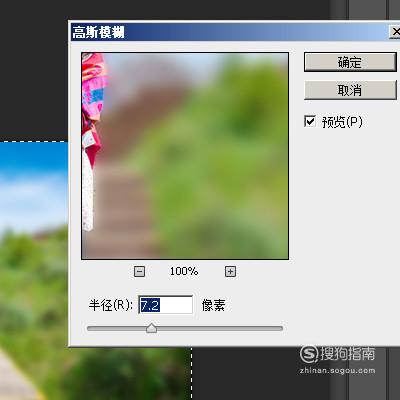Screen dimensions: 400x400
Task: Click the 100% zoom level label
Action: (184, 271)
